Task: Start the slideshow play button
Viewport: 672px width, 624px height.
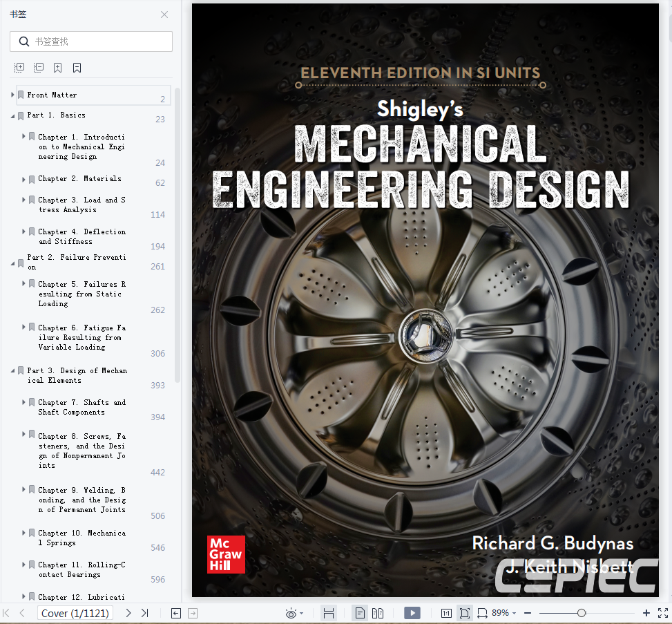Action: [x=412, y=613]
